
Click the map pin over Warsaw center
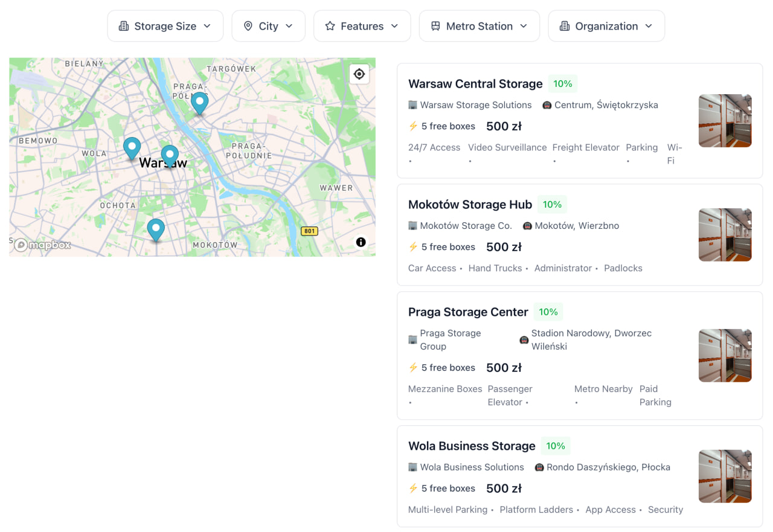[x=170, y=155]
